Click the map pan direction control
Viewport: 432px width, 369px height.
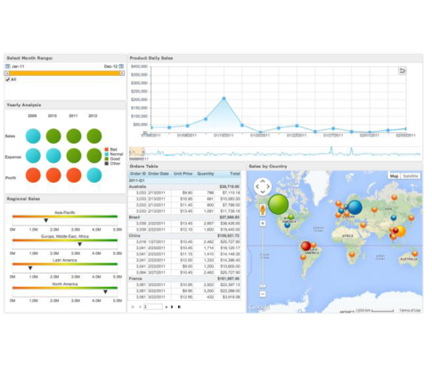[x=263, y=186]
